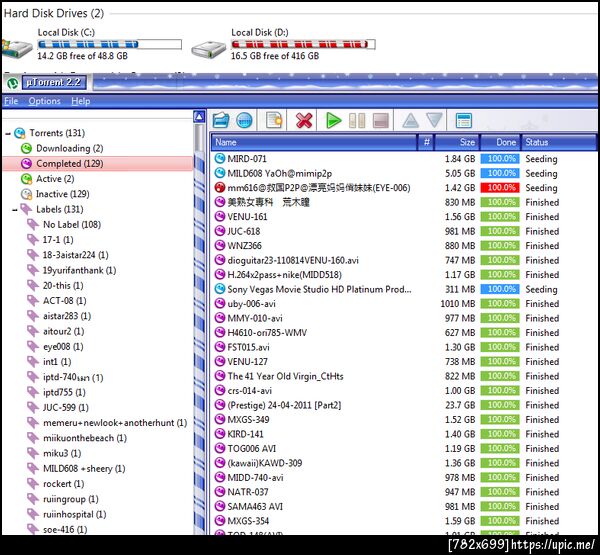Image resolution: width=600 pixels, height=555 pixels.
Task: Click the Stop torrent icon
Action: [x=381, y=121]
